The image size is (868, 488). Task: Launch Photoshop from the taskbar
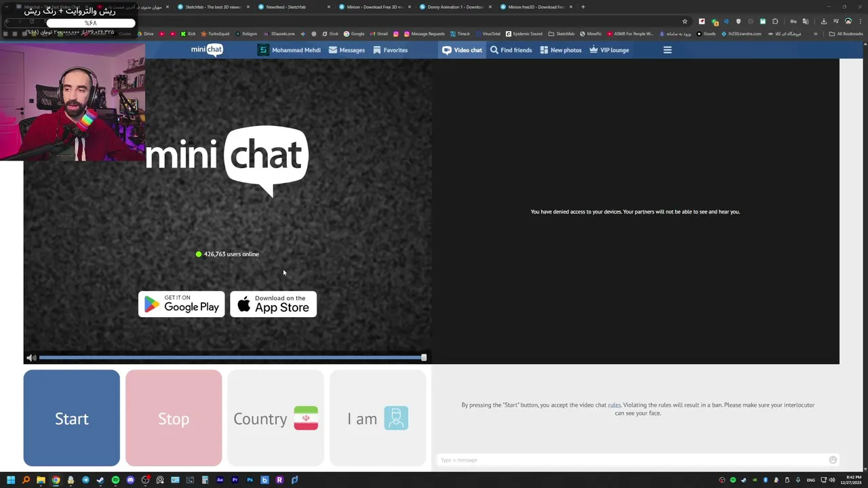250,480
